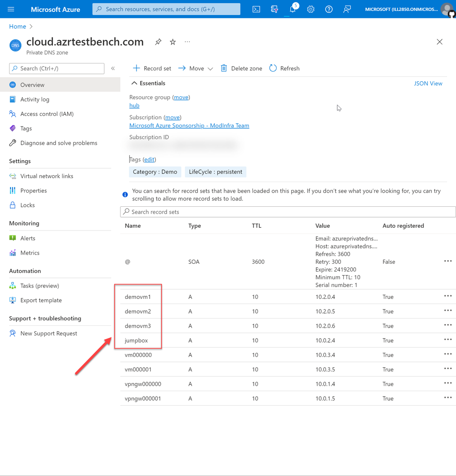Open vm000001 row ellipsis menu
Viewport: 456px width, 476px height.
(448, 369)
